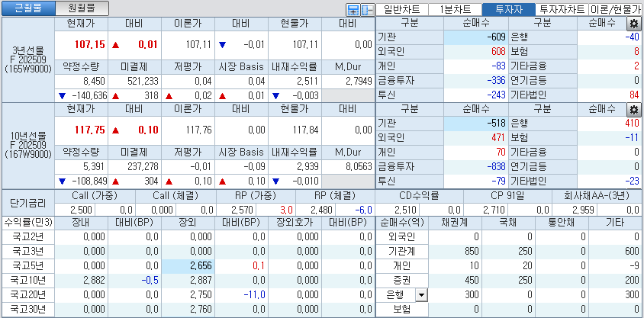Click 기타법인 net buy value -23
Image resolution: width=644 pixels, height=318 pixels.
tap(632, 181)
